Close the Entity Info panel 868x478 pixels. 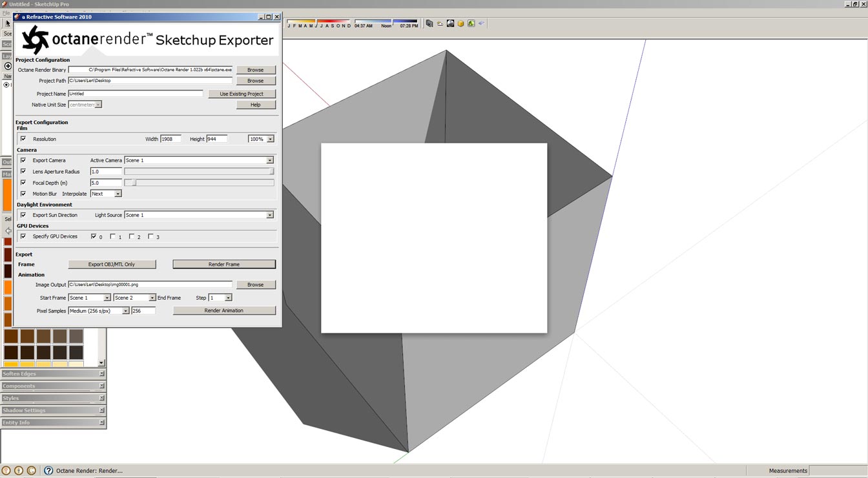click(x=101, y=422)
